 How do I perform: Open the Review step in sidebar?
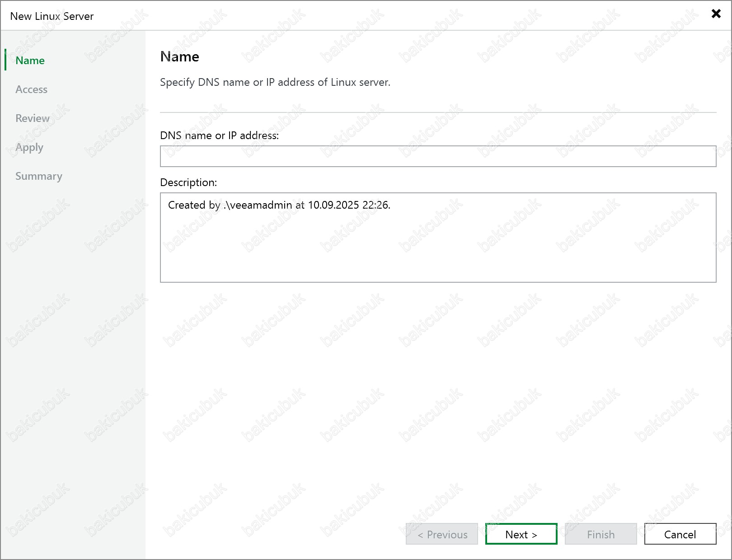pyautogui.click(x=33, y=118)
